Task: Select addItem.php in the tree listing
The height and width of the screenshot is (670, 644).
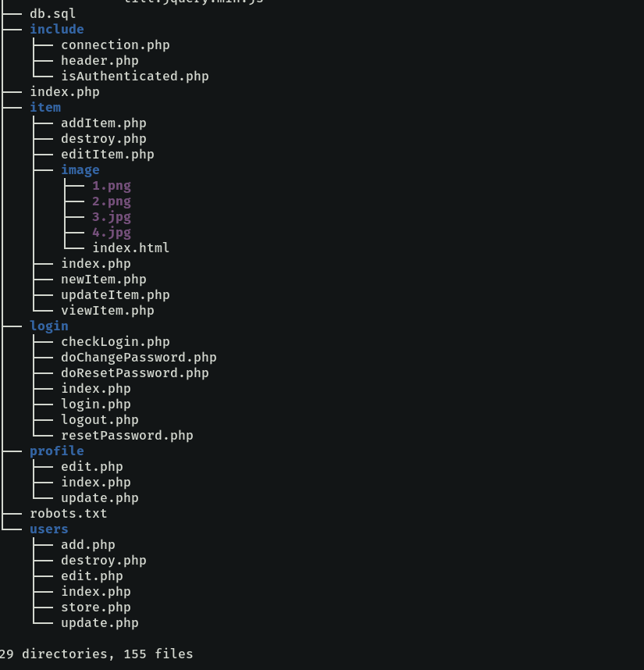Action: point(103,123)
